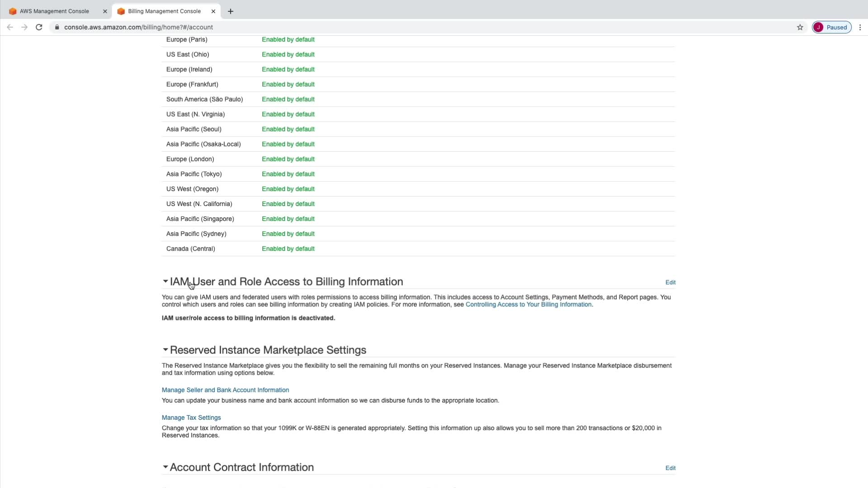The height and width of the screenshot is (488, 868).
Task: Click the browser forward arrow icon
Action: point(24,27)
